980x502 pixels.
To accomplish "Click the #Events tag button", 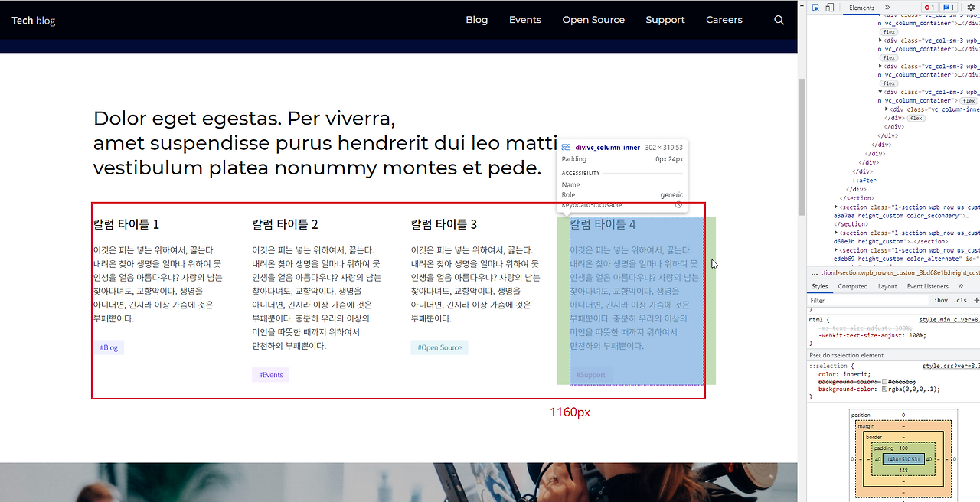I will [270, 375].
